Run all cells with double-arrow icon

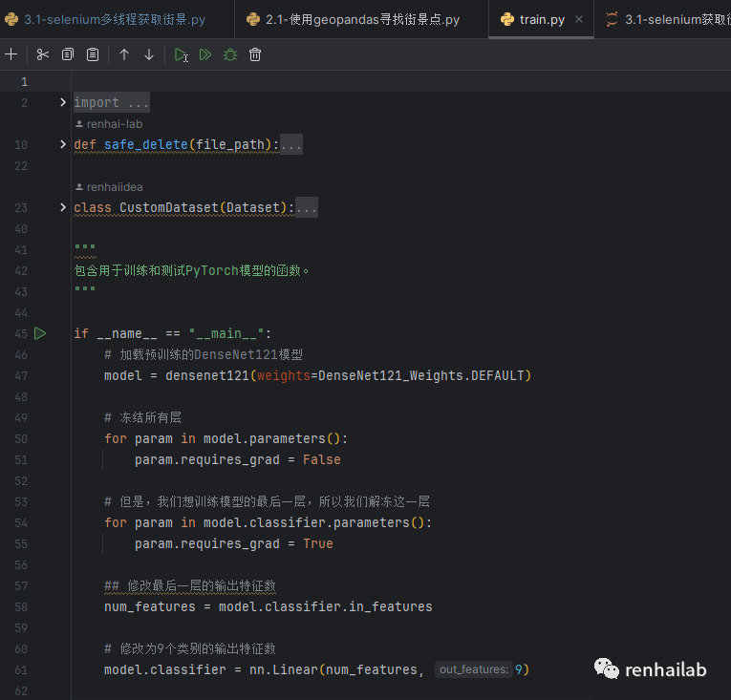pos(205,54)
